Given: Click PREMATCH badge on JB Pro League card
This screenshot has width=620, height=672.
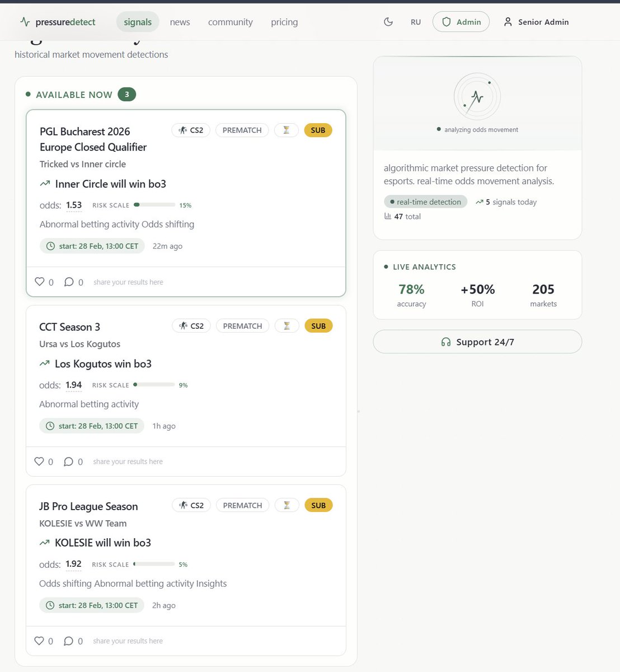Looking at the screenshot, I should pos(242,505).
